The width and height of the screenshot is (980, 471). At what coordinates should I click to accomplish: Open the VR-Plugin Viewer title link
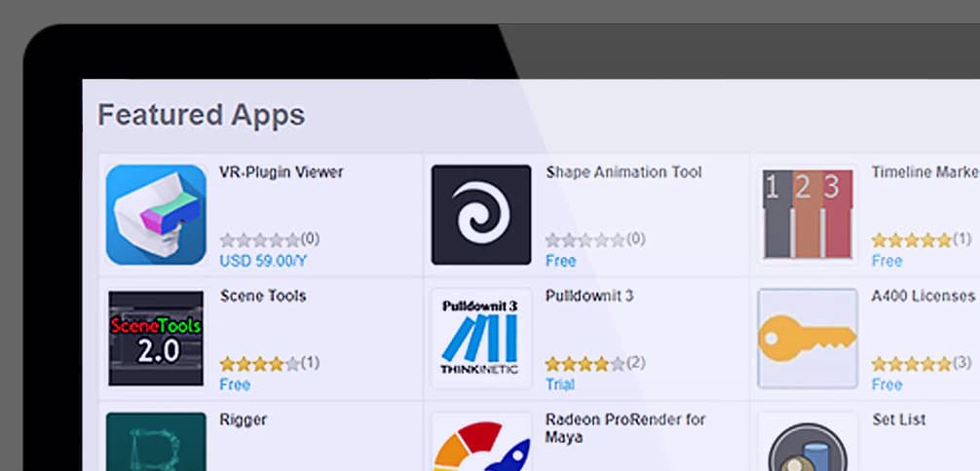tap(282, 172)
